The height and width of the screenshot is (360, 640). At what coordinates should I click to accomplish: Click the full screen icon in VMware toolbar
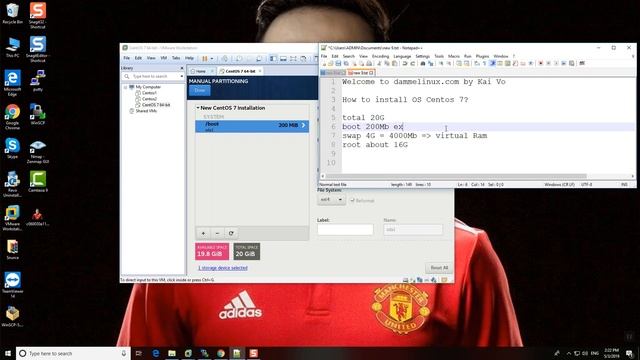(x=293, y=58)
